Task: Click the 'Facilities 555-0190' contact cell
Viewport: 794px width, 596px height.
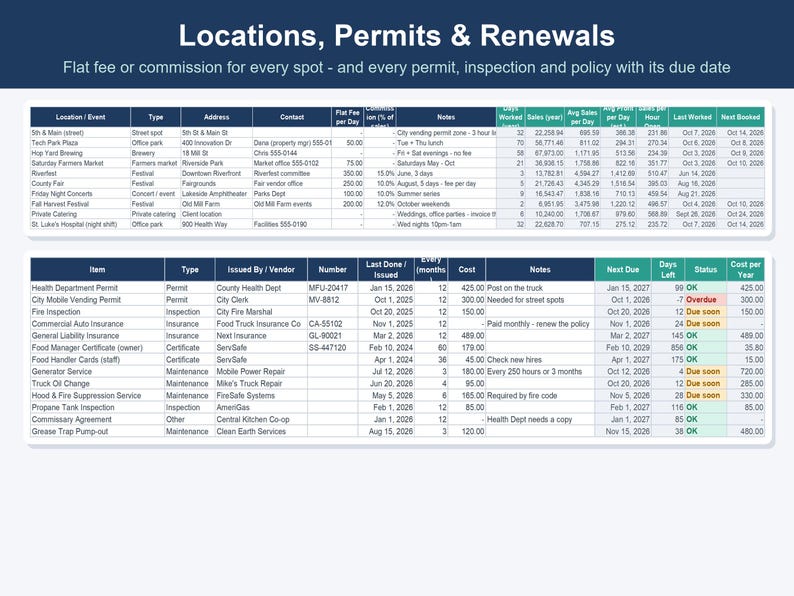Action: pyautogui.click(x=292, y=224)
